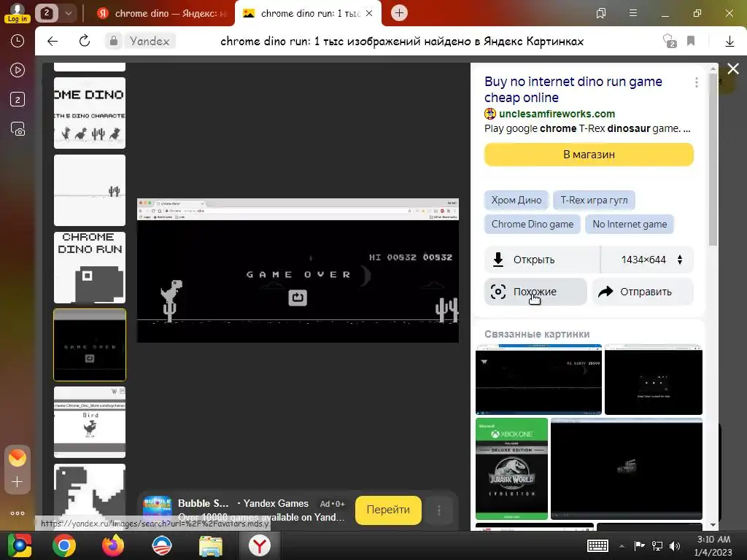
Task: Click the side panel scrollbar thumb
Action: tap(713, 160)
